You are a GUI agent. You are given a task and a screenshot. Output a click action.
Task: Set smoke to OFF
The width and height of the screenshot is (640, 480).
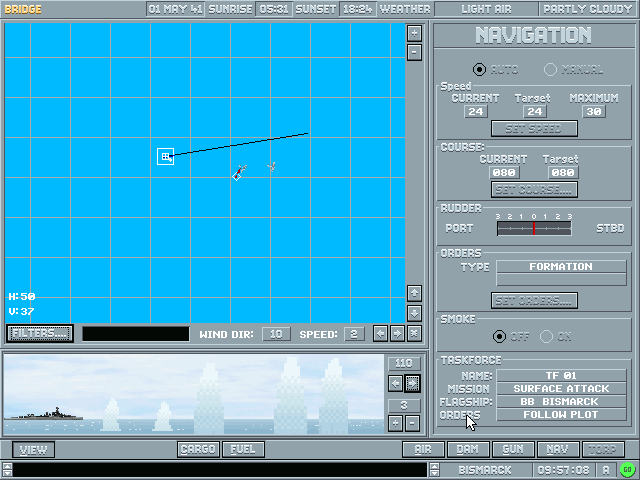[x=499, y=336]
